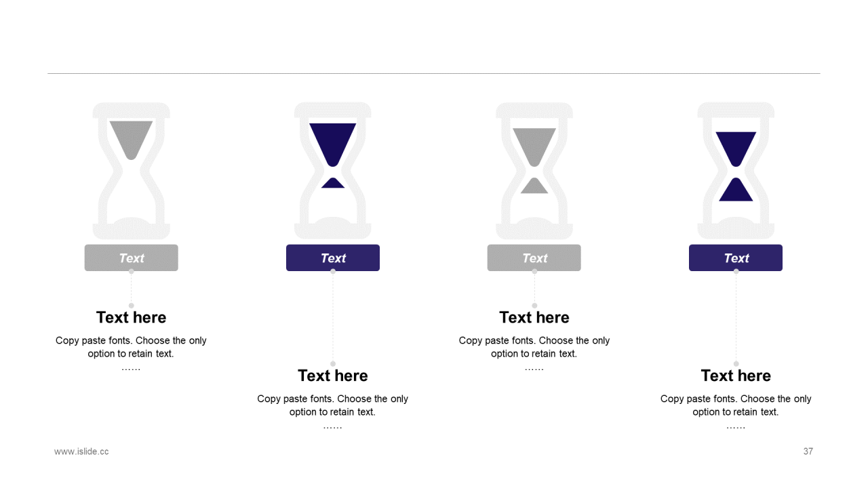
Task: Click the fourth half-emptied purple hourglass
Action: 736,171
